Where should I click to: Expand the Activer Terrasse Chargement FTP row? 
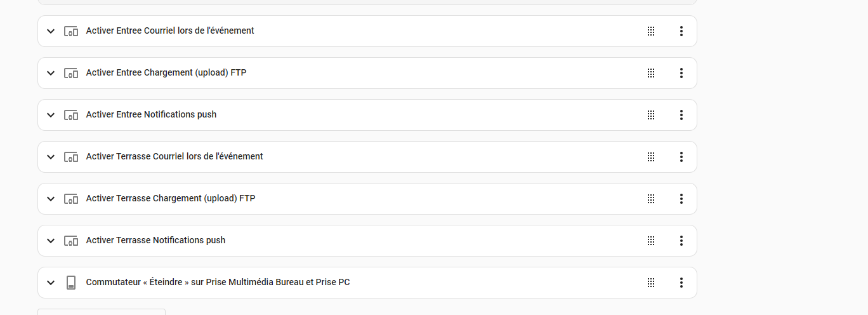click(51, 199)
